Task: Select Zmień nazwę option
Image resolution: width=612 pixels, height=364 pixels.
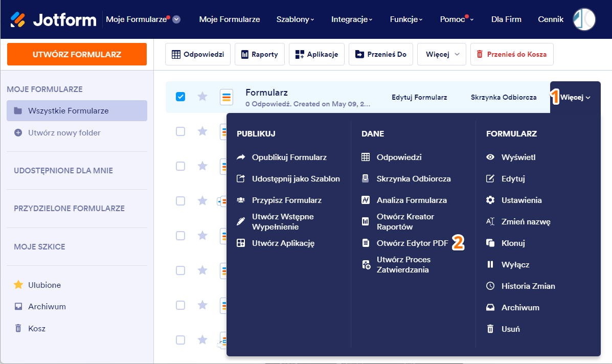Action: point(518,221)
